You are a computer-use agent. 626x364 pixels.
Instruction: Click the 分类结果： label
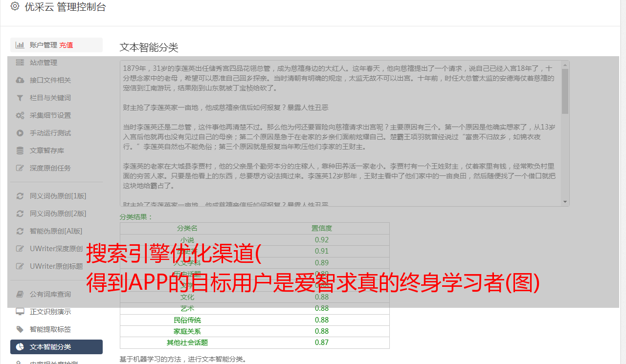point(136,217)
